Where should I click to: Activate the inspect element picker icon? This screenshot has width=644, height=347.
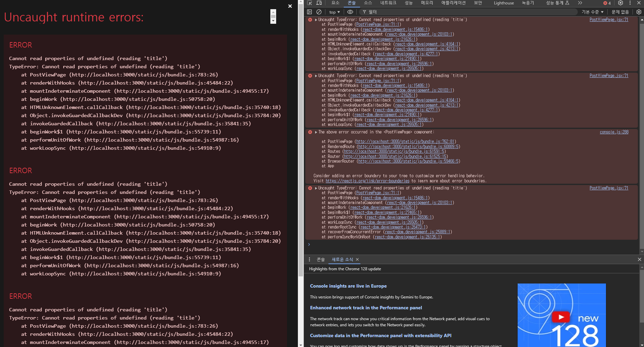309,3
